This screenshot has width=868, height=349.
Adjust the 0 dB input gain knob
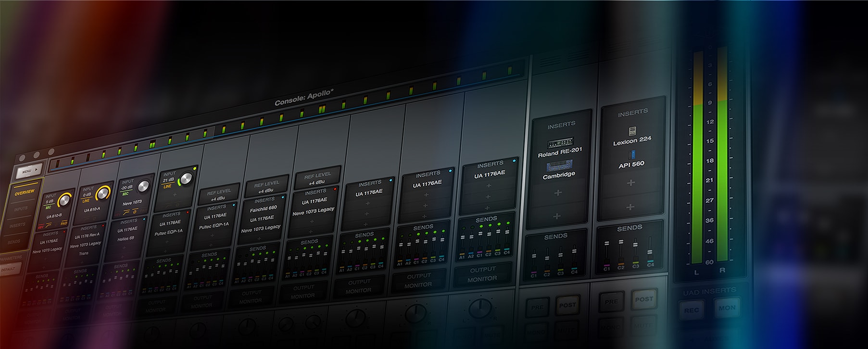tap(103, 193)
